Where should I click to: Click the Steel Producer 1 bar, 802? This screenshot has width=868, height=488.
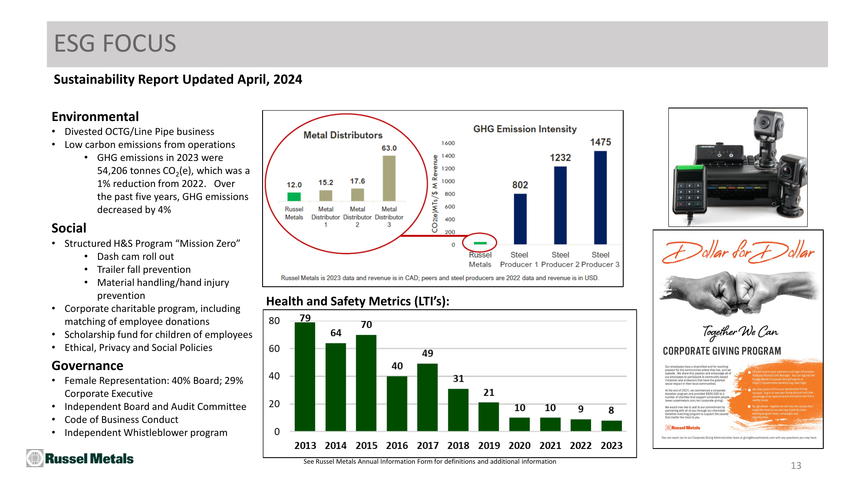click(520, 219)
